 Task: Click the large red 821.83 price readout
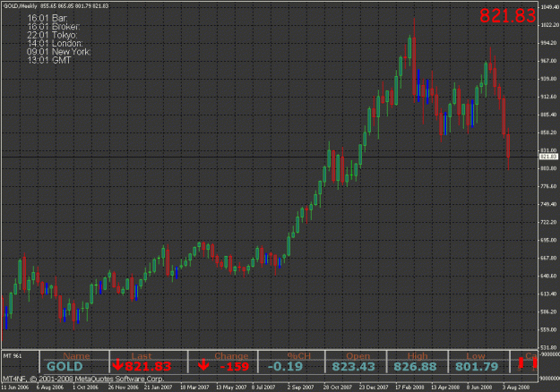point(507,16)
